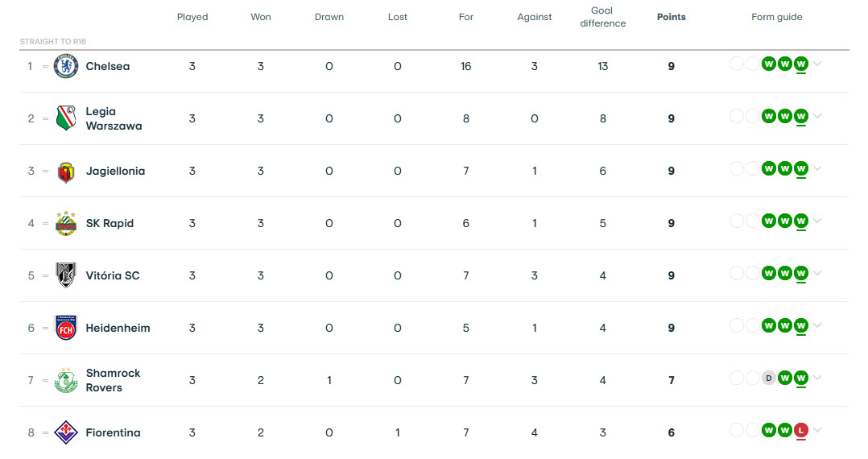Expand Fiorentina's form guide chevron
This screenshot has width=868, height=459.
(x=817, y=431)
